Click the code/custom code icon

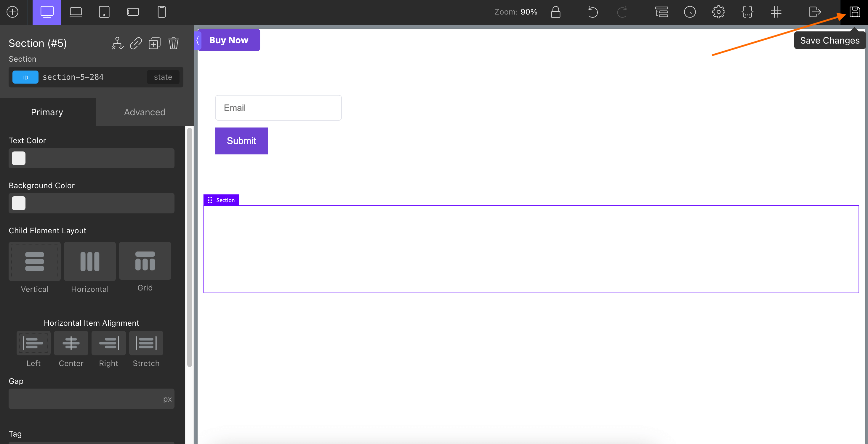point(747,11)
